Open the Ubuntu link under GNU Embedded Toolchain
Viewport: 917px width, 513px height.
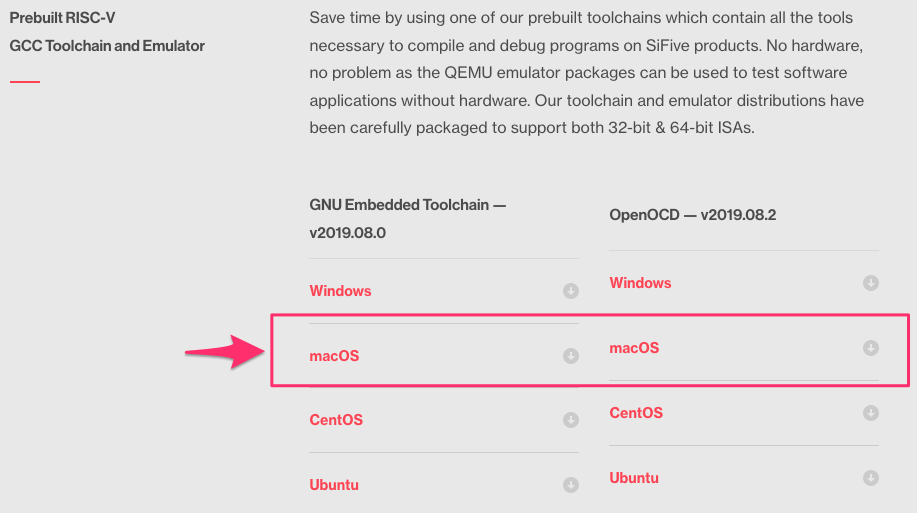point(334,485)
